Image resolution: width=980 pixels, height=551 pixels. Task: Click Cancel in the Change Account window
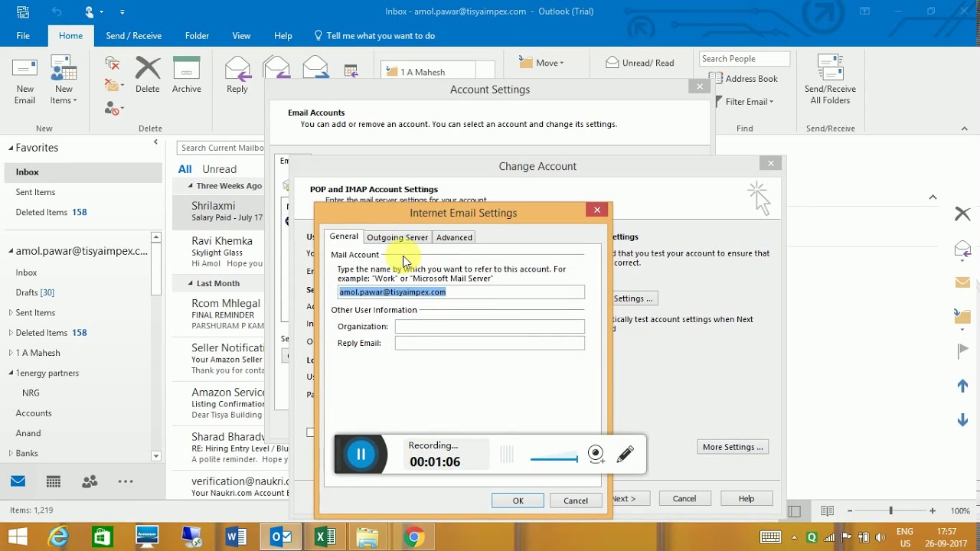pyautogui.click(x=684, y=498)
